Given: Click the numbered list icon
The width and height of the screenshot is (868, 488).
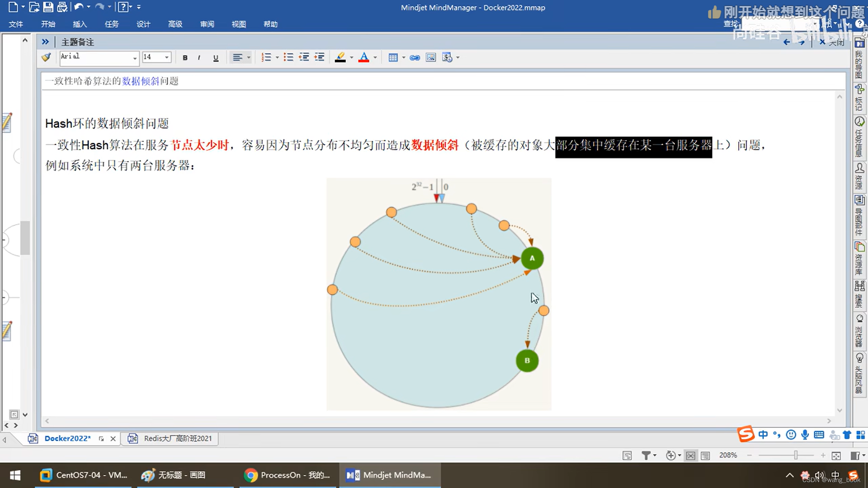Looking at the screenshot, I should (266, 57).
